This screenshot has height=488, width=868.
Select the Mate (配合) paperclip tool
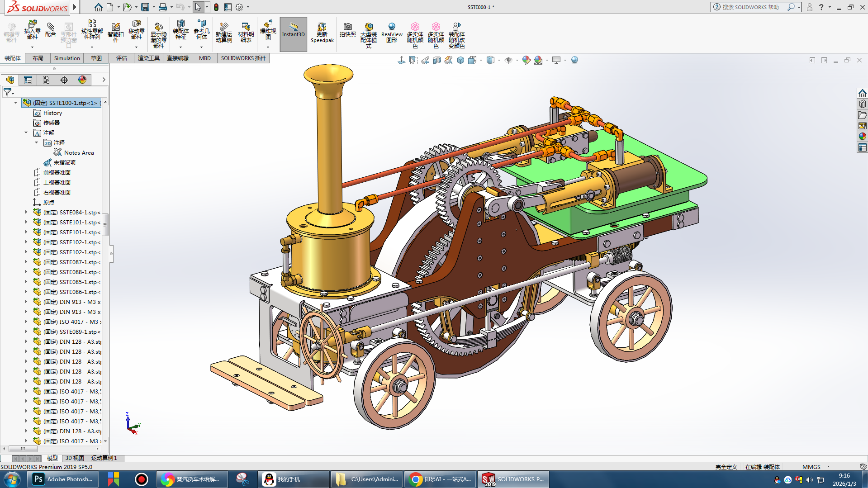coord(51,30)
